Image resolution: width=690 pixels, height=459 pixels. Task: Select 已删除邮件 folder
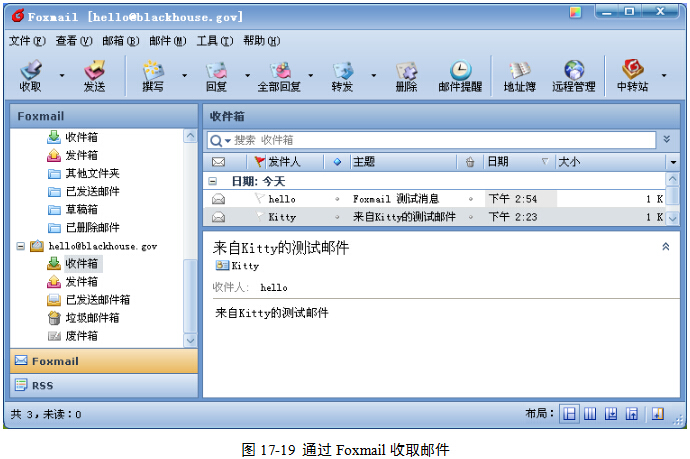[x=92, y=227]
